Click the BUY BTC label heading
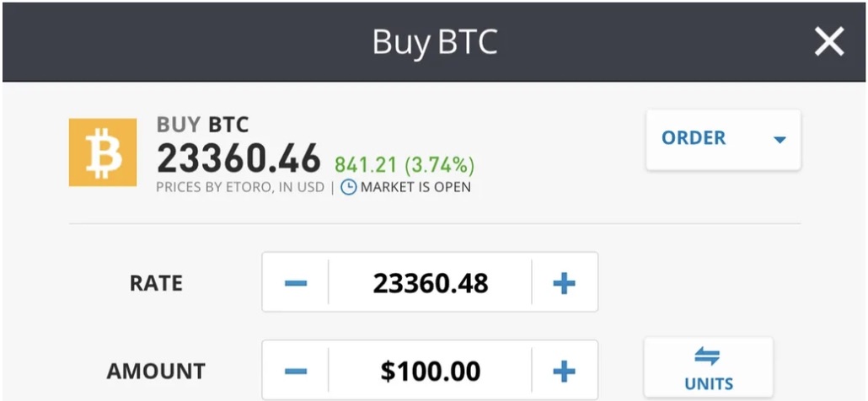This screenshot has height=401, width=868. click(x=202, y=125)
